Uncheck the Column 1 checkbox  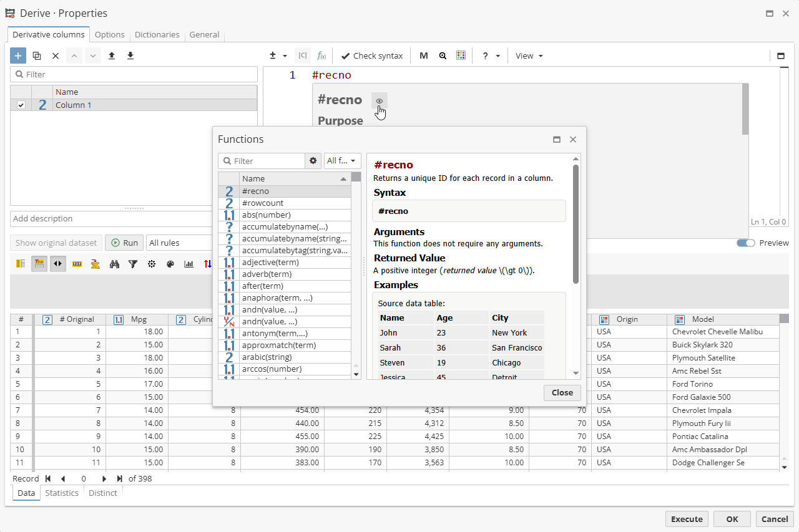tap(21, 105)
